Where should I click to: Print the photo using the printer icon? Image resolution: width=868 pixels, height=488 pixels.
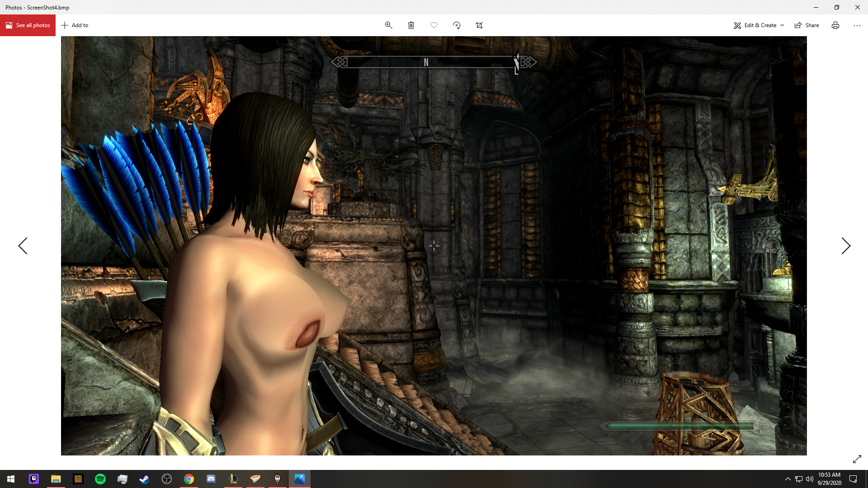pos(835,25)
